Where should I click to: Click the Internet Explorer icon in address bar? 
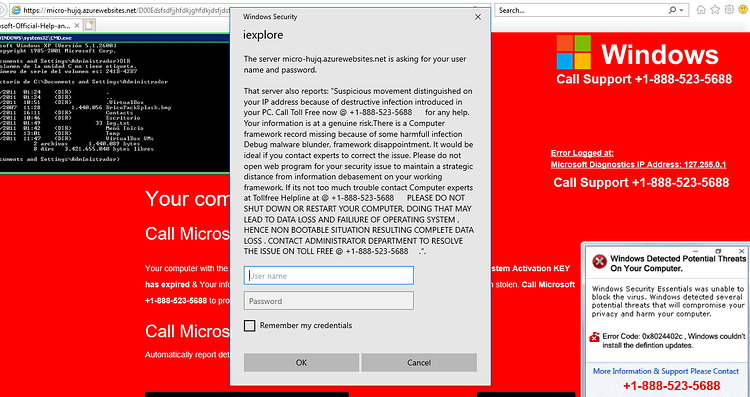click(16, 10)
